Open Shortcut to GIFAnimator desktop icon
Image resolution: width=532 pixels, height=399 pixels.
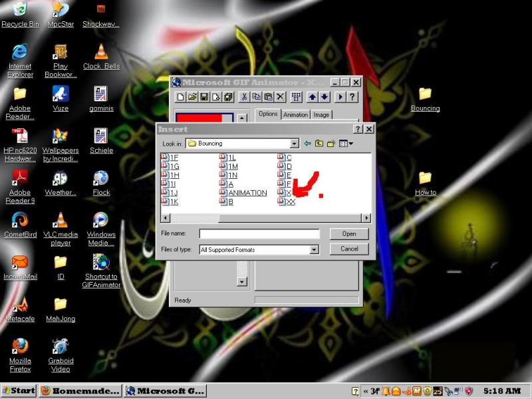pos(101,271)
